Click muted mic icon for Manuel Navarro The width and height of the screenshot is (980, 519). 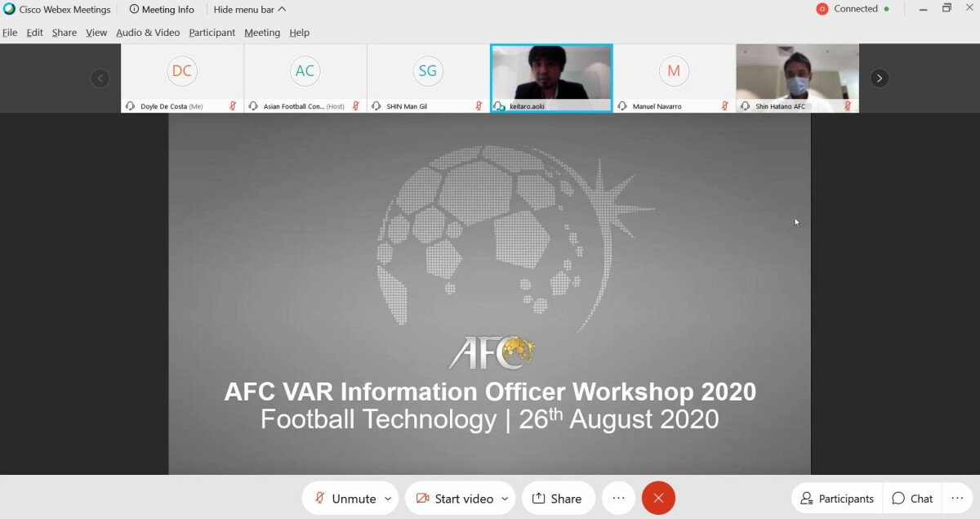coord(724,106)
